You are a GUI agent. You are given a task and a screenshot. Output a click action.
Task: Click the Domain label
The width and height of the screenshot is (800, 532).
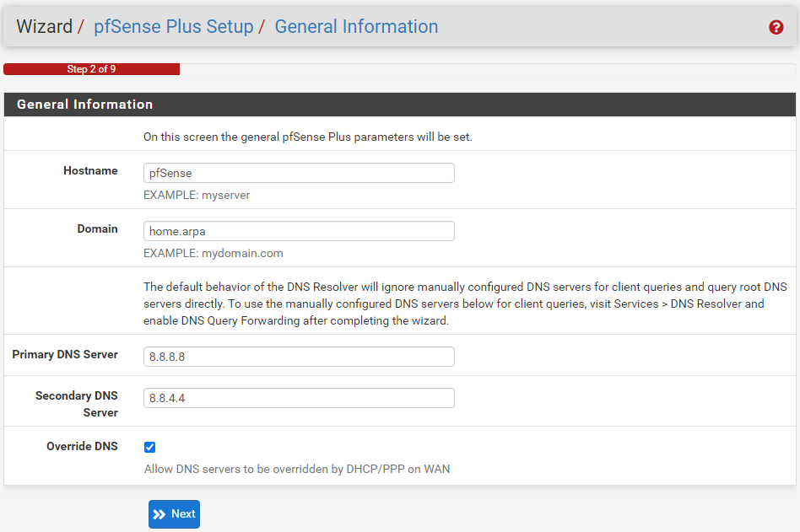[x=97, y=228]
